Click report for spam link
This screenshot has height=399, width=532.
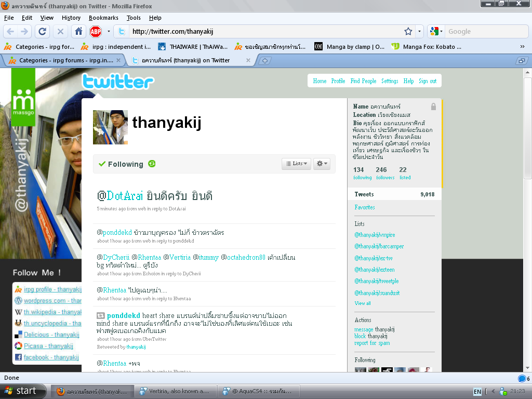(372, 343)
